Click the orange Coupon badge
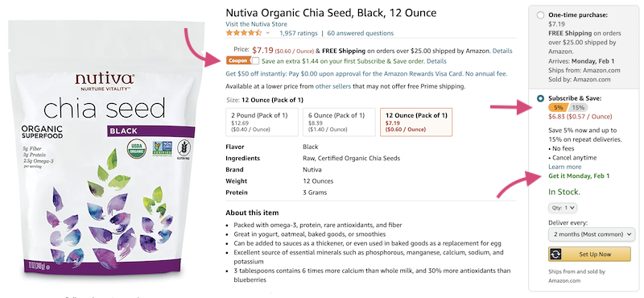The width and height of the screenshot is (644, 298). pos(238,61)
